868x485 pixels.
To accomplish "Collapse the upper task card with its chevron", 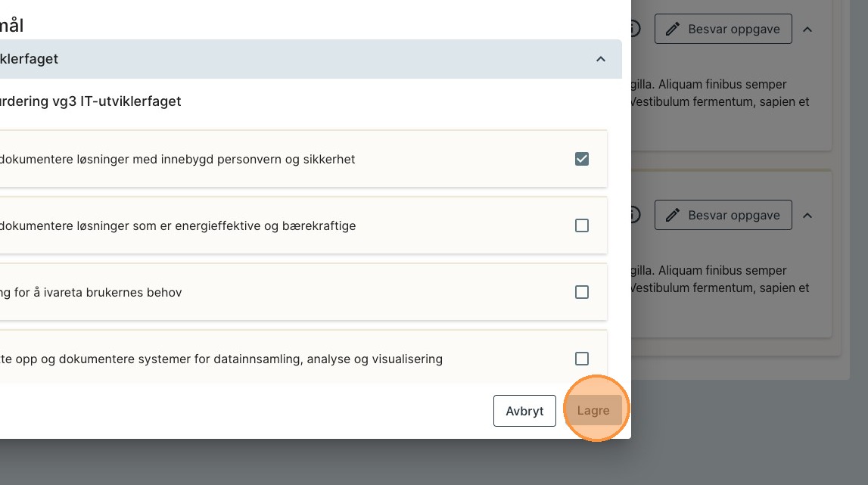I will point(807,30).
